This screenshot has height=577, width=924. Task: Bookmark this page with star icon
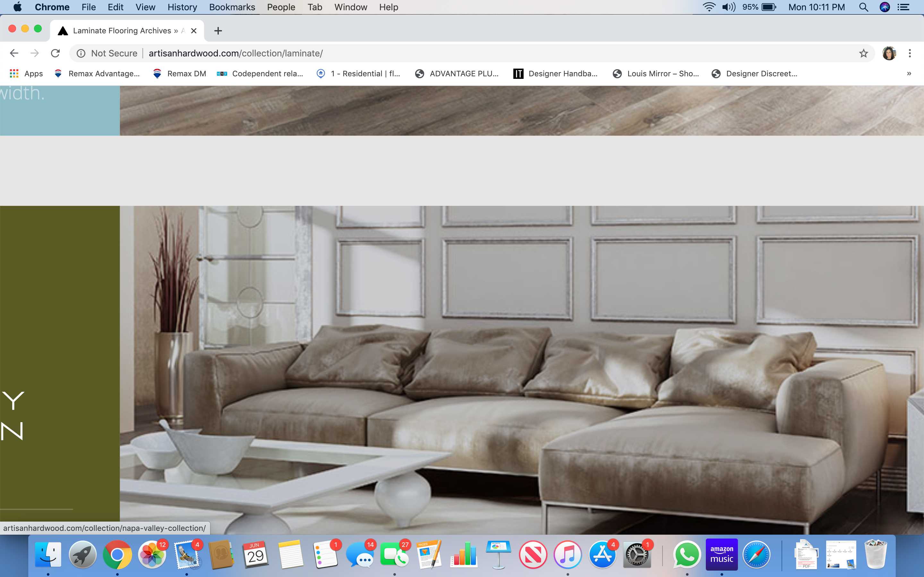click(x=863, y=53)
